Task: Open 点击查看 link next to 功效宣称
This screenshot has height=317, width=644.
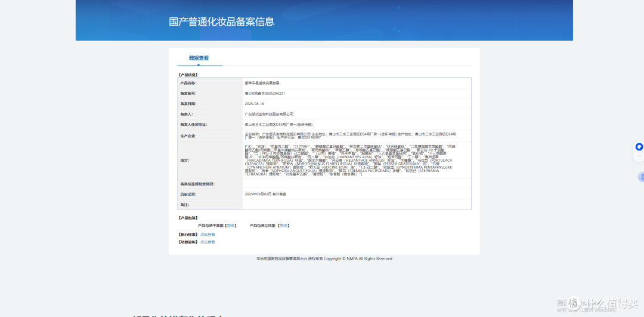Action: tap(208, 242)
